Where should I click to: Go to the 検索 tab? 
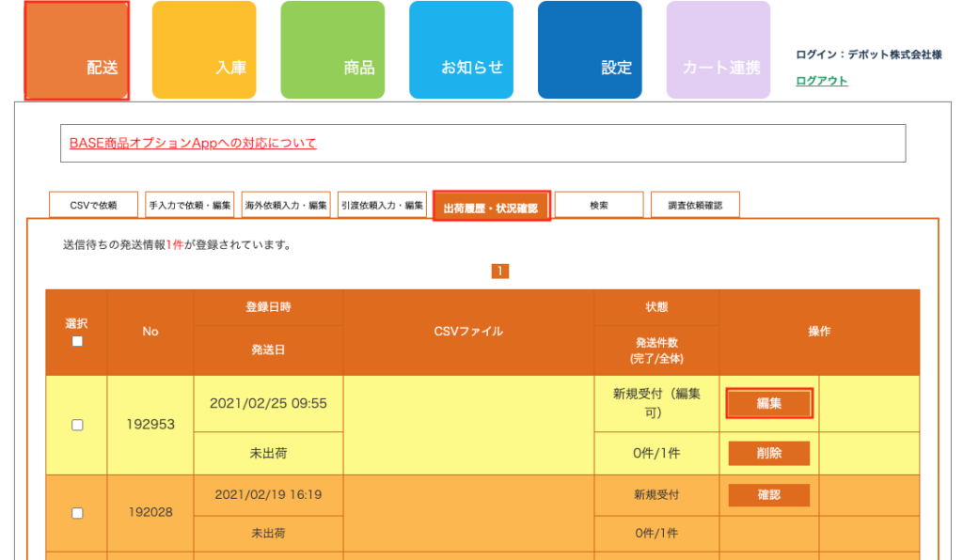point(599,205)
